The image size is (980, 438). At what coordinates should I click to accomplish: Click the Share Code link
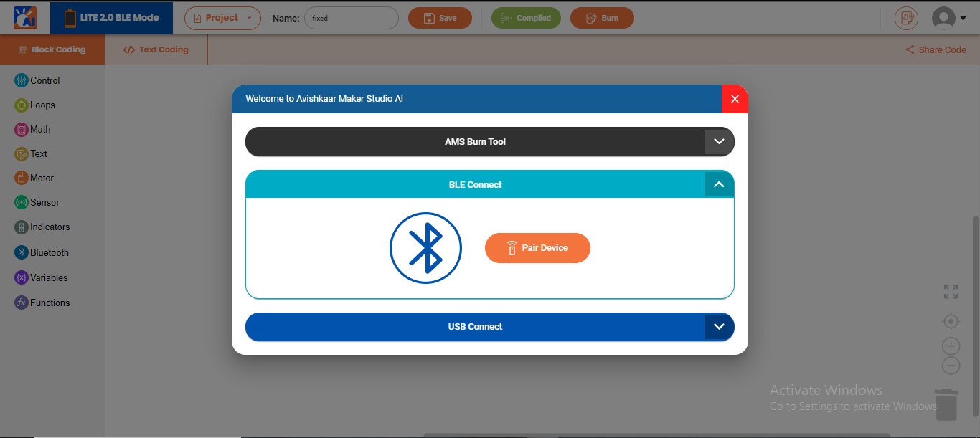(936, 49)
